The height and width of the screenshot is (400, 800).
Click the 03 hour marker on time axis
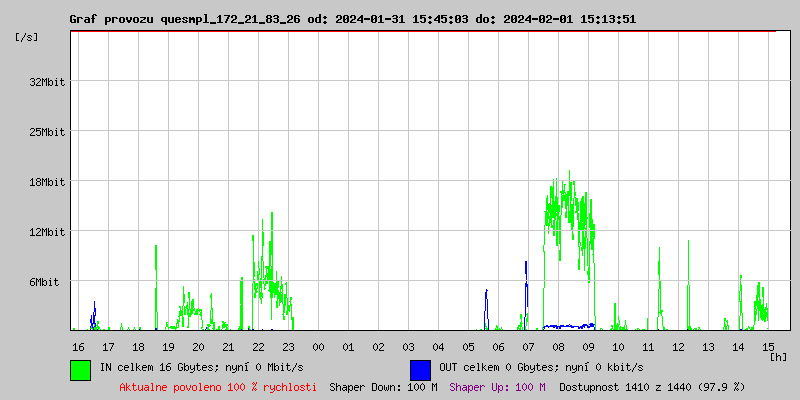click(x=408, y=346)
